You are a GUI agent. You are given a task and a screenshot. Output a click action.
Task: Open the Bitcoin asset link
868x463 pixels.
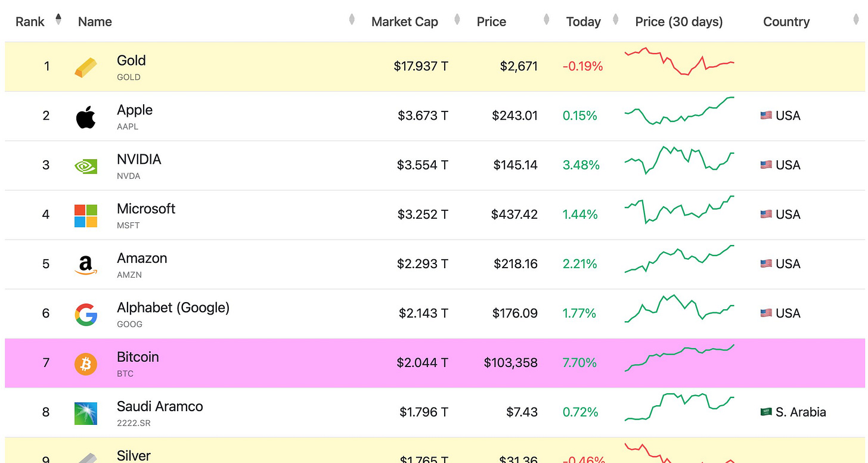pos(138,357)
